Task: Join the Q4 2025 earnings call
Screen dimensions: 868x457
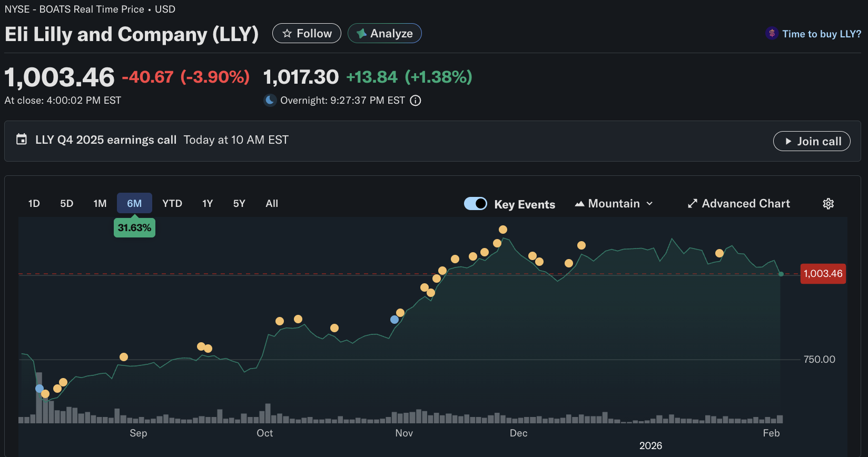Action: click(x=812, y=141)
